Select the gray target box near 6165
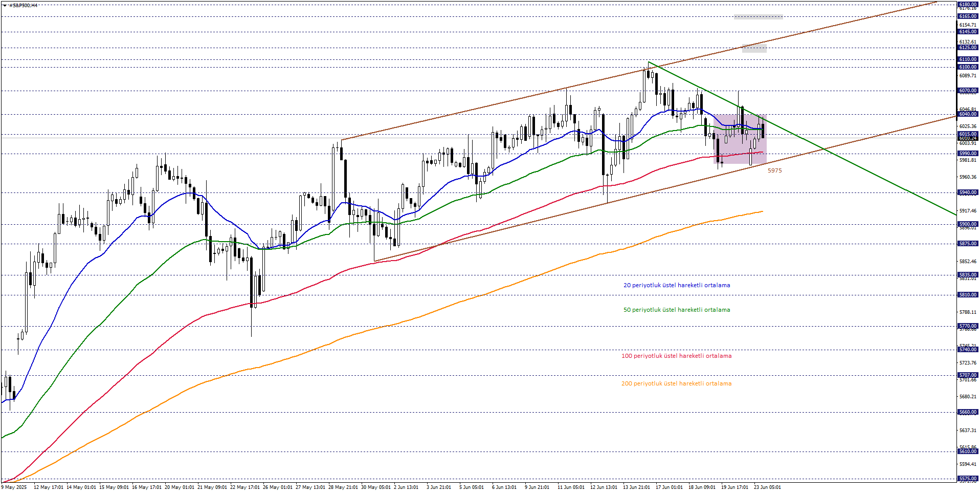 [x=758, y=17]
